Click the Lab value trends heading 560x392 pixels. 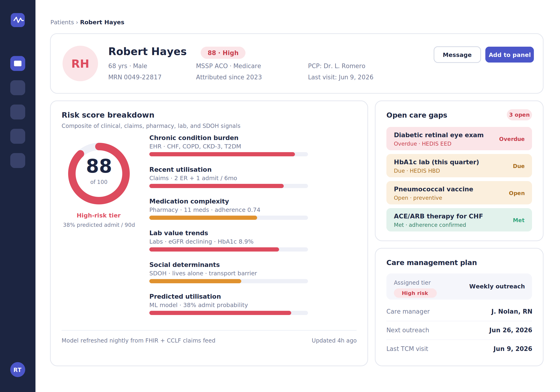coord(179,233)
